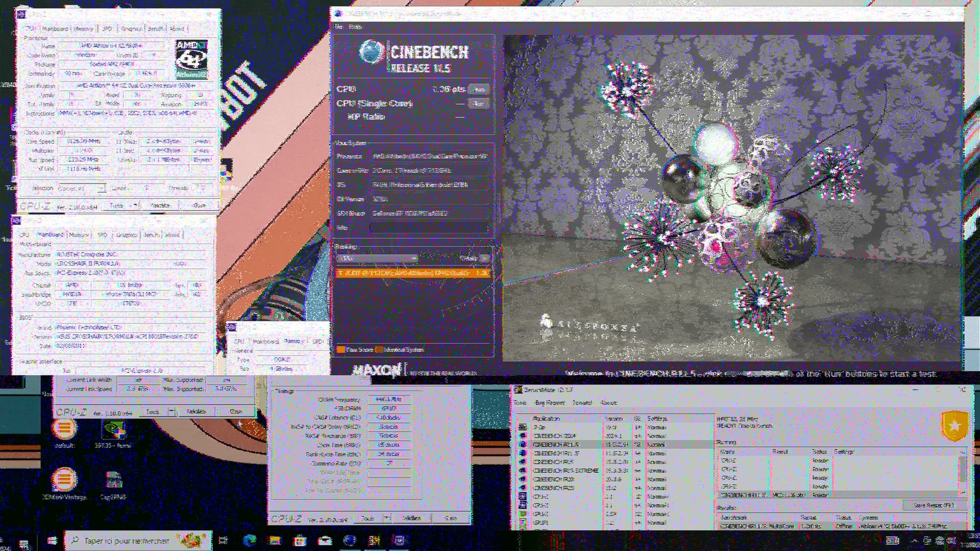Open the '391.35 - fermi' NVIDIA desktop icon
The height and width of the screenshot is (551, 980).
pyautogui.click(x=113, y=430)
